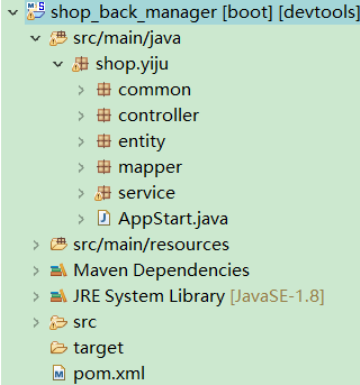Select the mapper package name

(150, 167)
